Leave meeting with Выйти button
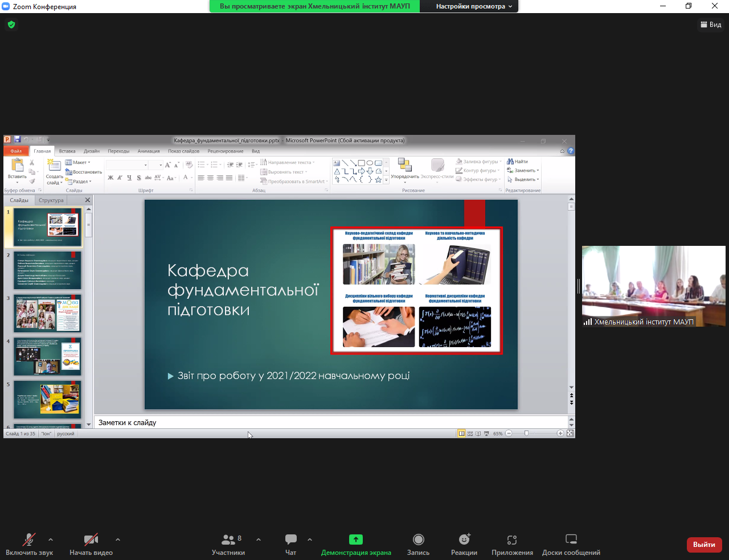729x560 pixels. [x=704, y=545]
